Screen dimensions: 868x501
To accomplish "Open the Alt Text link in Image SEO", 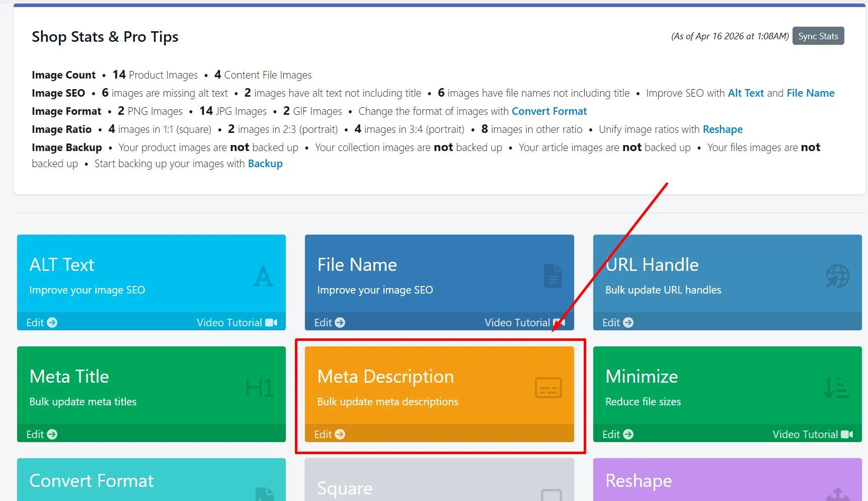I will click(746, 93).
